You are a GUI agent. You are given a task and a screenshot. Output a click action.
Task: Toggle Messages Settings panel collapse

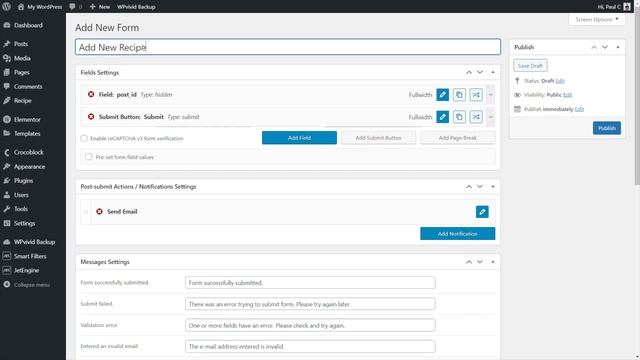pos(493,262)
